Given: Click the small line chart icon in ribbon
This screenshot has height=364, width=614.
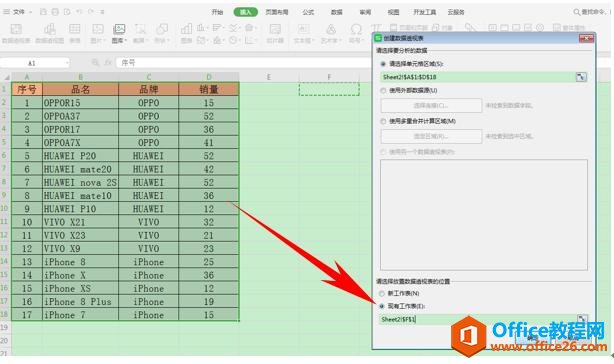Looking at the screenshot, I should coord(233,27).
